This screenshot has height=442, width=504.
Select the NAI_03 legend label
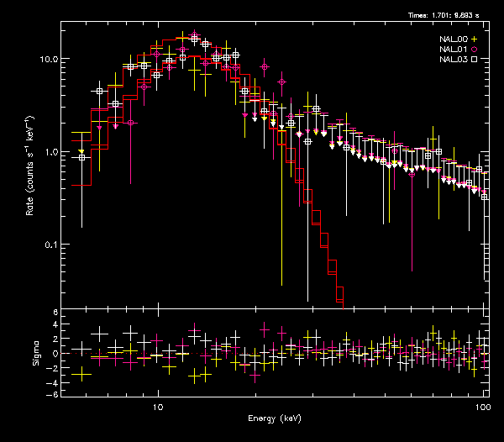[x=452, y=59]
